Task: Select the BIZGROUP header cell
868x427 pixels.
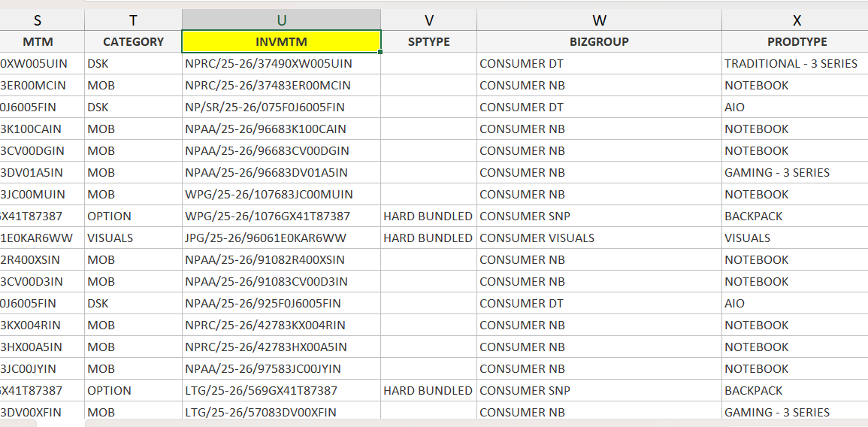Action: click(x=599, y=42)
